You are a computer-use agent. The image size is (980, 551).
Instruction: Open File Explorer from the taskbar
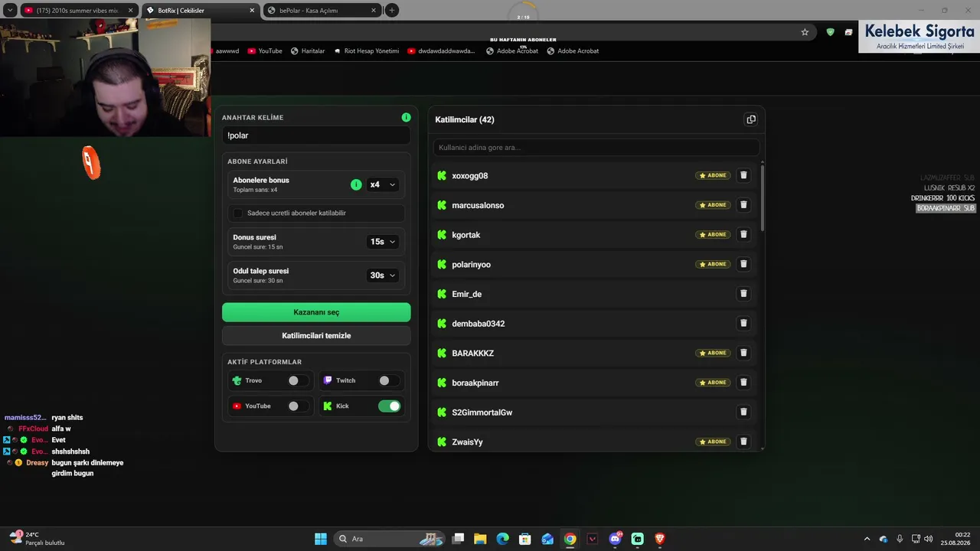[x=480, y=539]
